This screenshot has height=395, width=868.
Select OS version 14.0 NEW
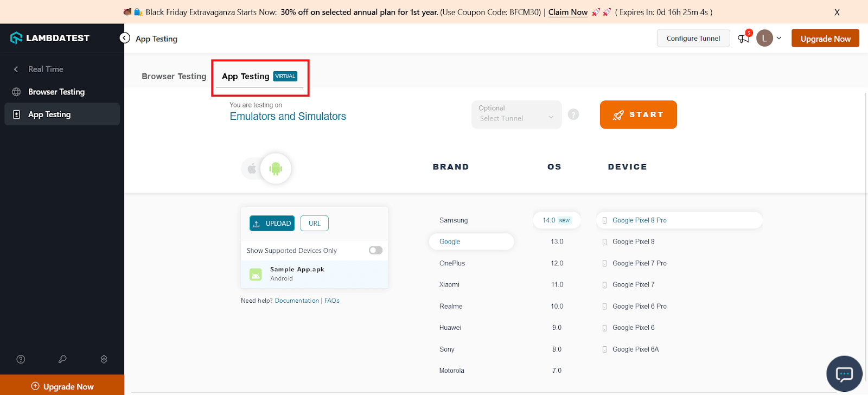click(557, 220)
